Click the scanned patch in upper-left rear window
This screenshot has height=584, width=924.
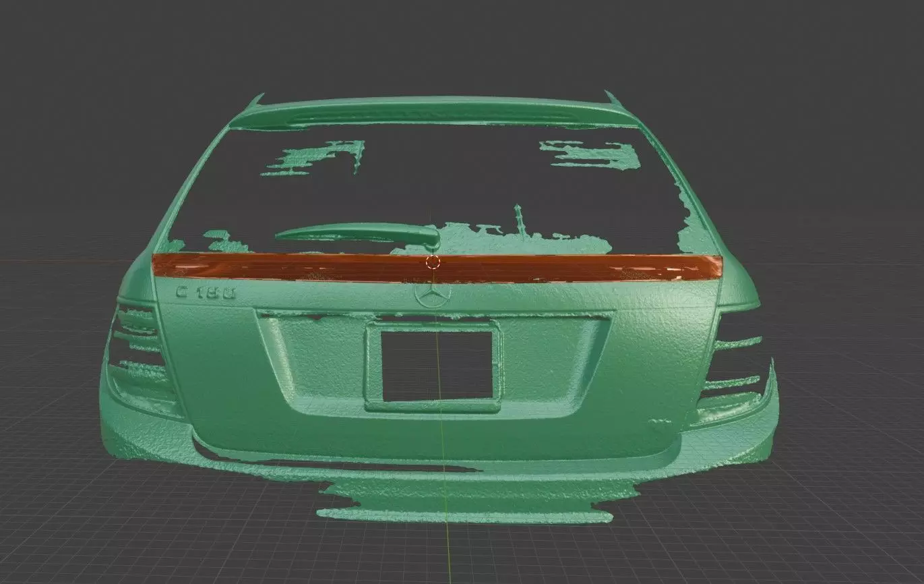point(313,158)
